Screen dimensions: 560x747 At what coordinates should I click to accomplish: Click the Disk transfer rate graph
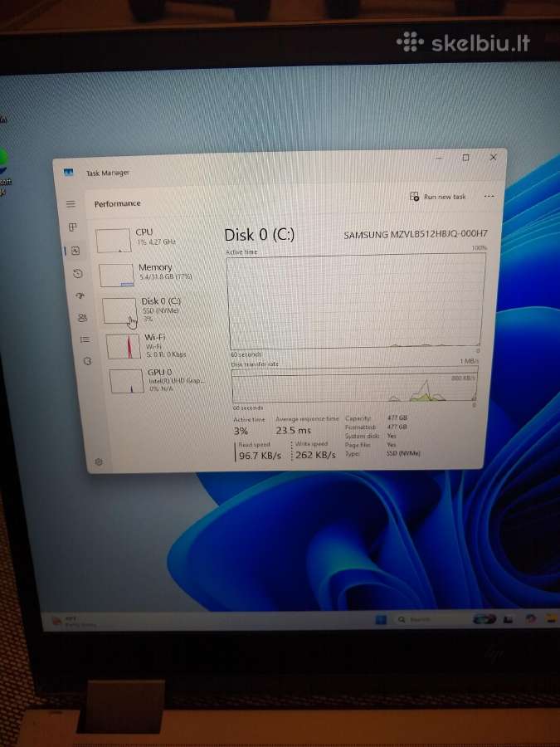coord(354,385)
